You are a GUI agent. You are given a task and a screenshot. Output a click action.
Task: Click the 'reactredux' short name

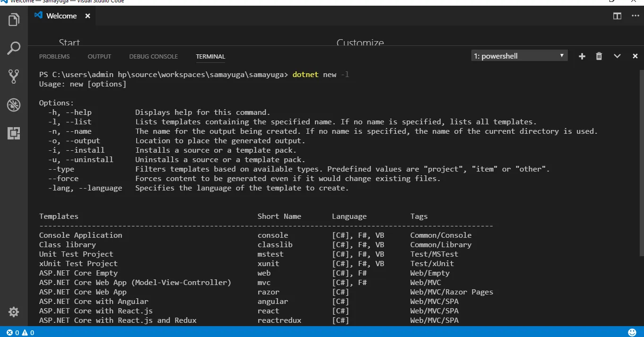tap(279, 320)
